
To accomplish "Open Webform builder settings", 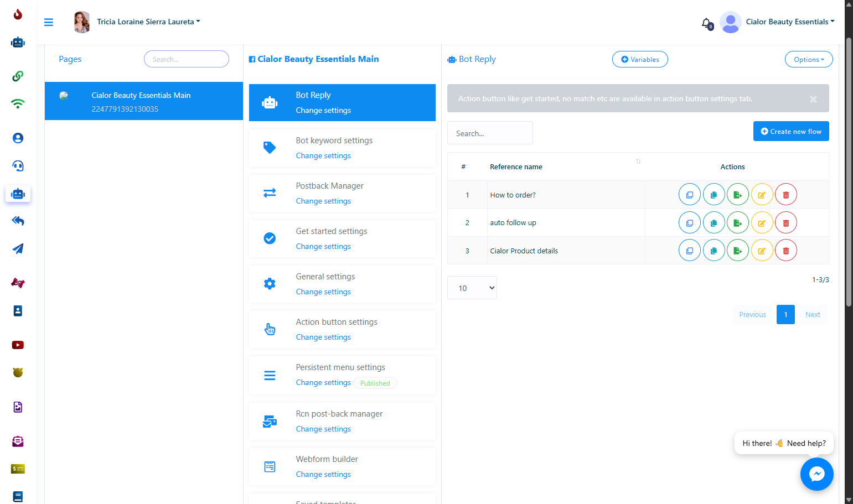I will (342, 466).
